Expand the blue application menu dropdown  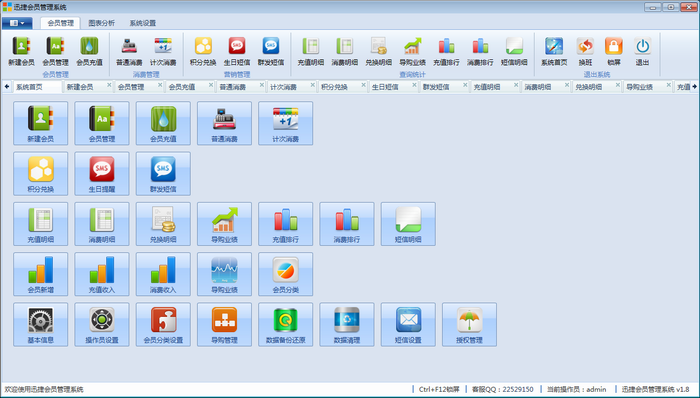click(x=17, y=23)
